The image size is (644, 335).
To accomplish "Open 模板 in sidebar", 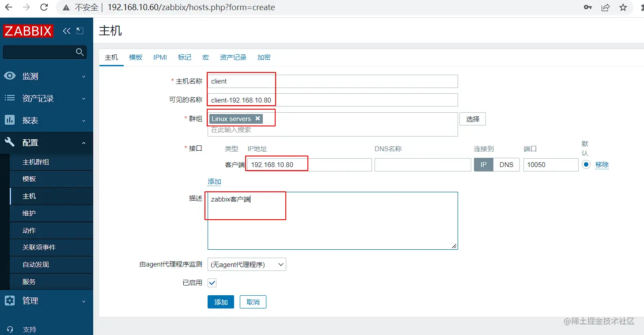I will [x=51, y=179].
